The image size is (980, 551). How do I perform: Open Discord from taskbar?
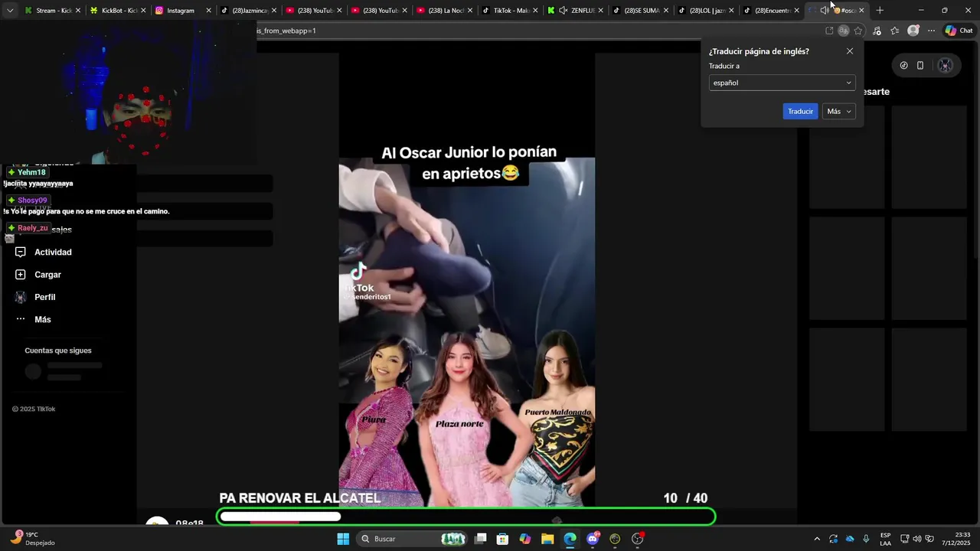[593, 539]
